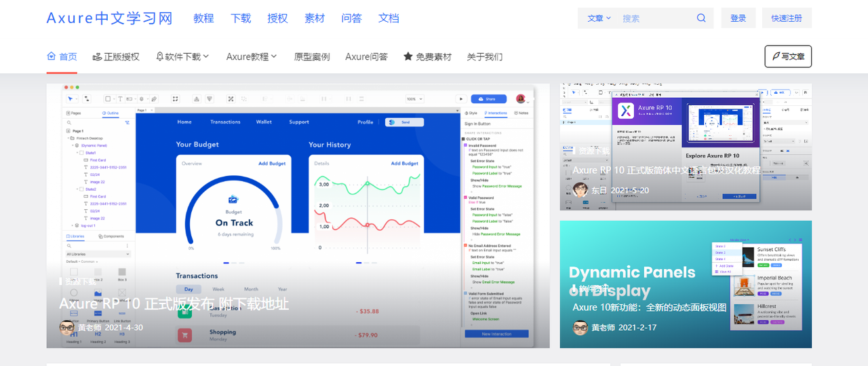Select the 首页 tab
Screen dimensions: 868x366
point(62,56)
